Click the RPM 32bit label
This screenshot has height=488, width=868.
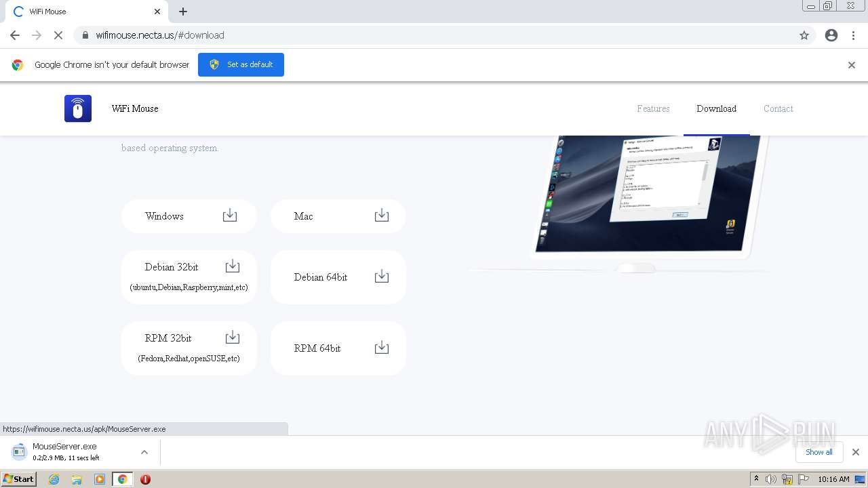coord(168,338)
